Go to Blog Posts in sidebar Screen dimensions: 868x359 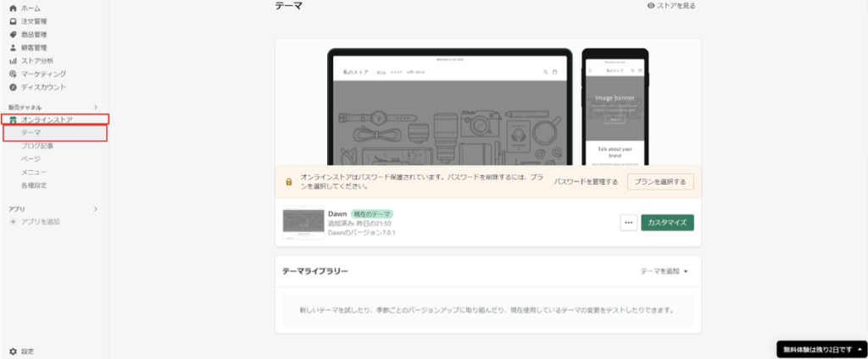point(37,146)
